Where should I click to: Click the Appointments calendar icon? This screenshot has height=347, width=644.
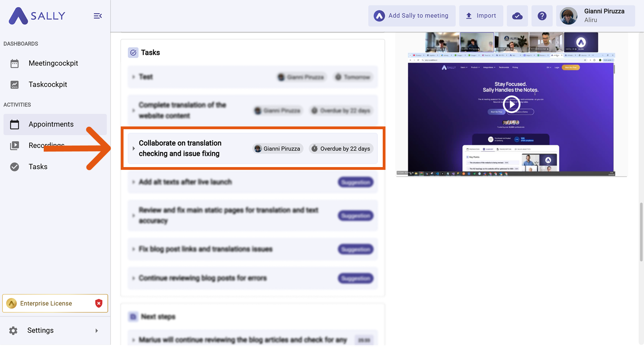coord(15,124)
